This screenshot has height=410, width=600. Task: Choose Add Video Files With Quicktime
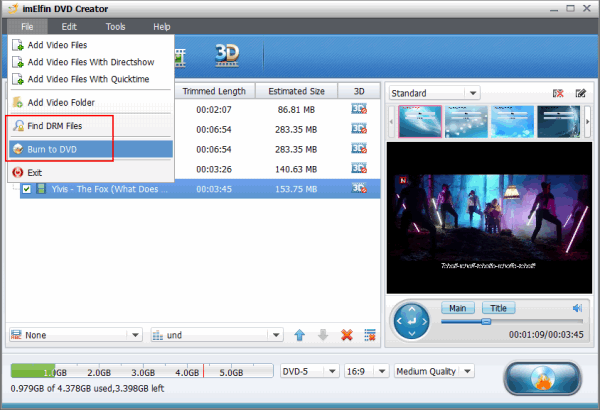point(91,79)
